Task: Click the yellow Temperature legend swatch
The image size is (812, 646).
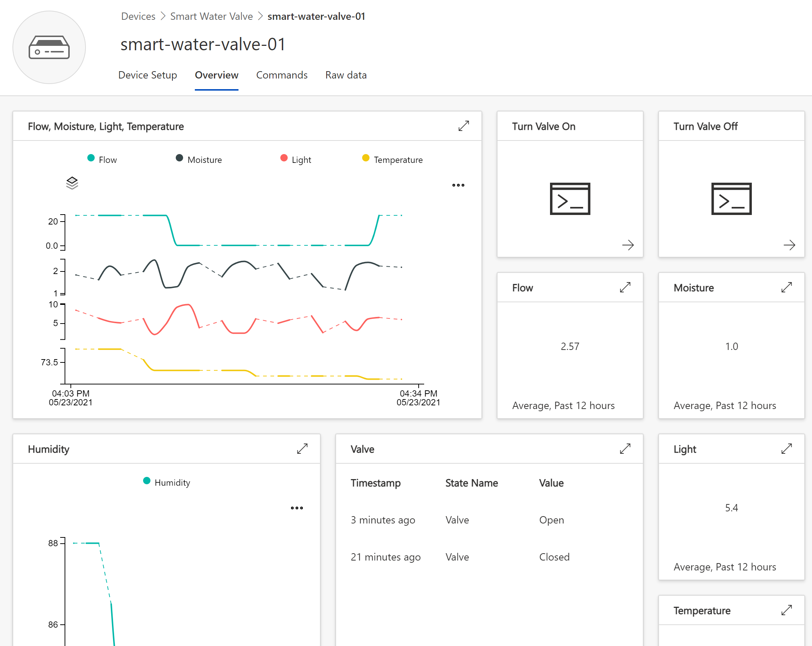Action: tap(365, 158)
